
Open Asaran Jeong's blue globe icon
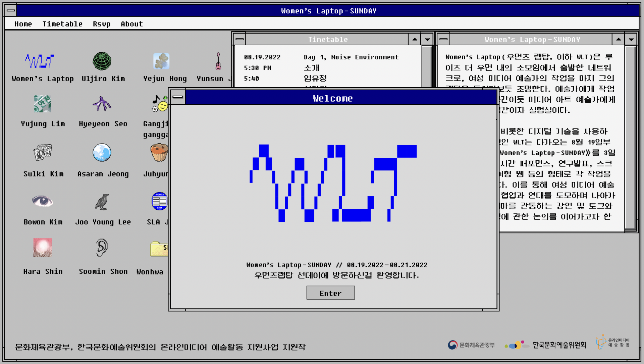point(102,153)
